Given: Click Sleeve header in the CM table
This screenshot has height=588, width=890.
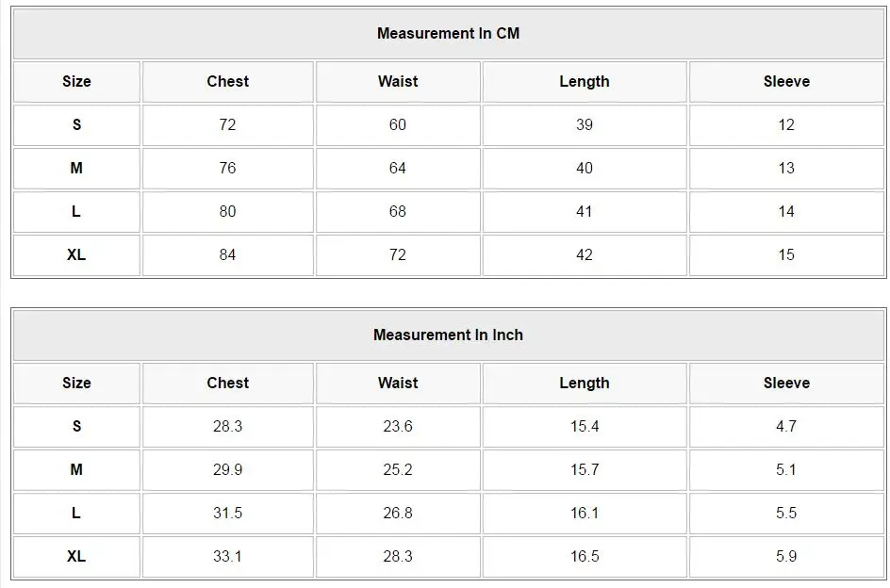Looking at the screenshot, I should coord(785,82).
